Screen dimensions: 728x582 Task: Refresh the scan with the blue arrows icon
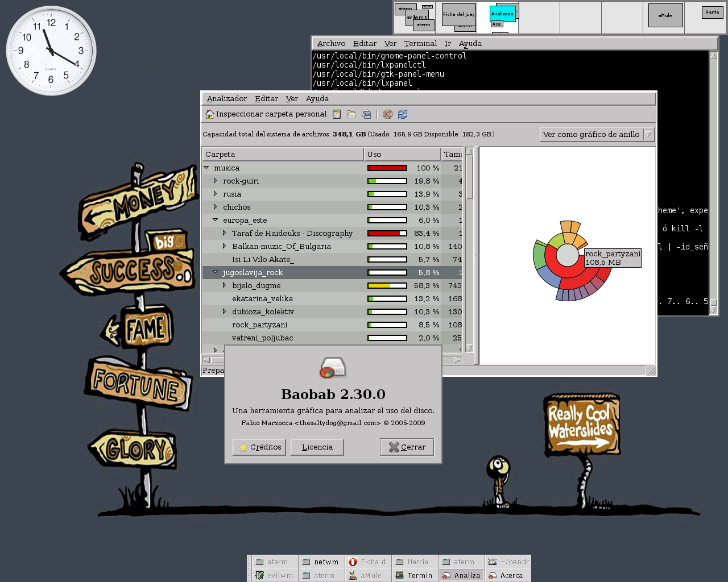click(403, 114)
